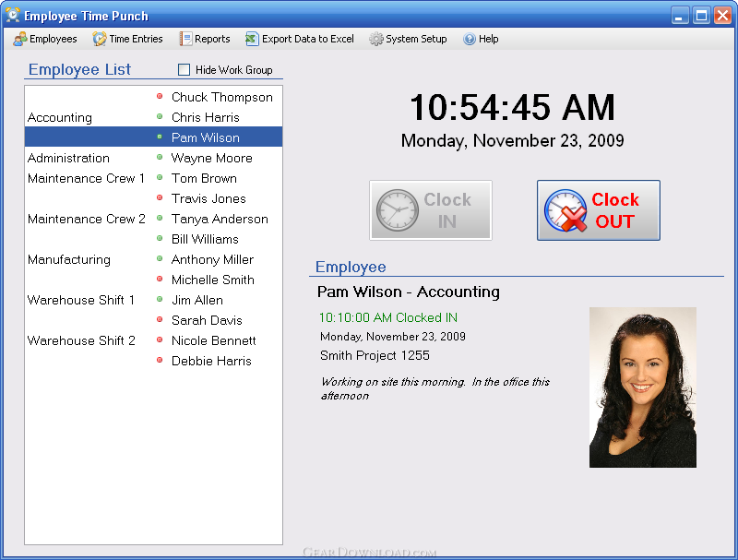Click the Warehouse Shift 2 group label
Screen dimensions: 738x560
point(81,340)
